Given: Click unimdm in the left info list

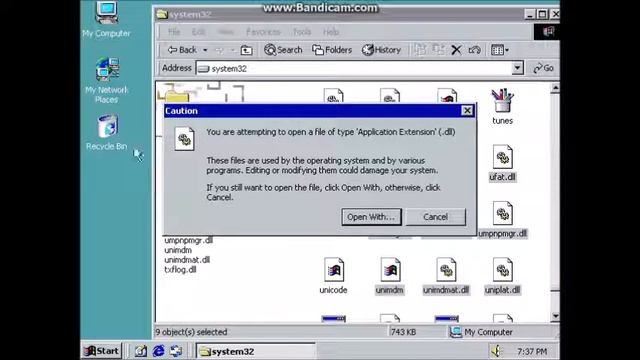Looking at the screenshot, I should coord(178,250).
